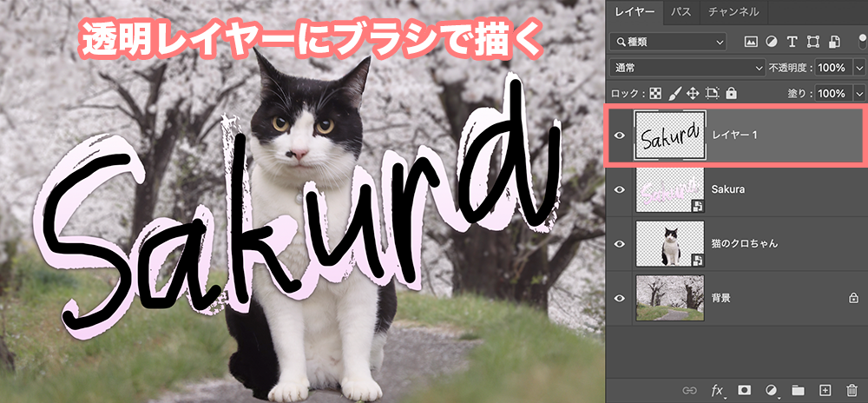Click the Sakura layer name
This screenshot has height=403, width=868.
point(728,189)
